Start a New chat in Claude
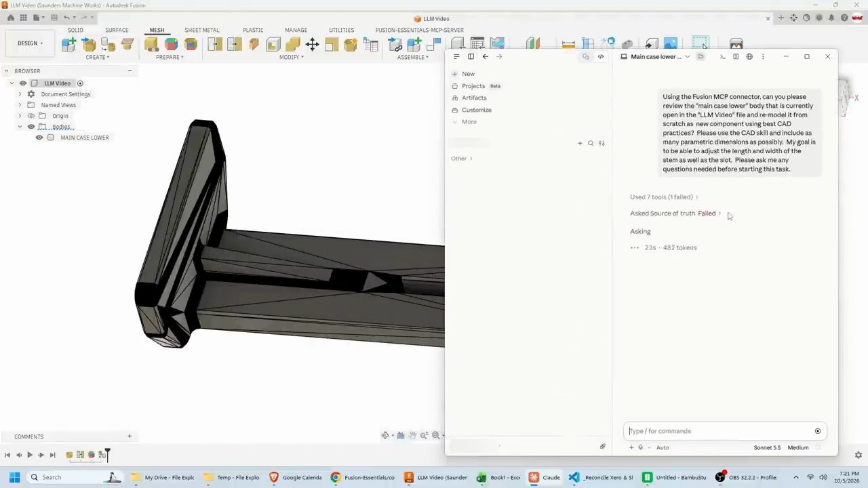868x488 pixels. pyautogui.click(x=468, y=74)
